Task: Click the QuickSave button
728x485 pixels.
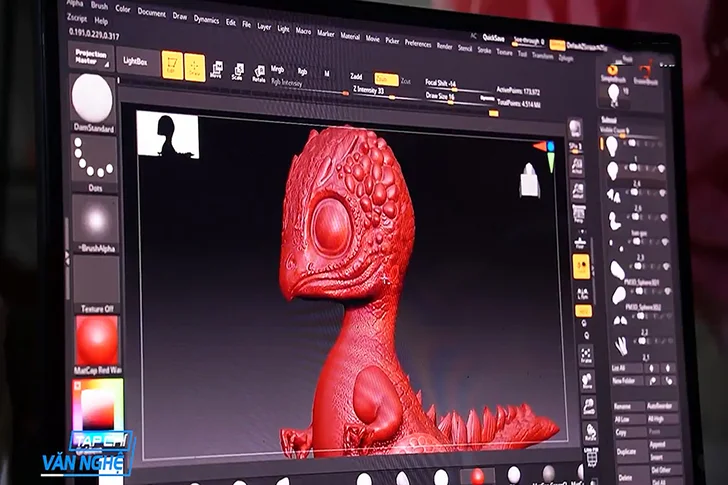Action: coord(493,36)
